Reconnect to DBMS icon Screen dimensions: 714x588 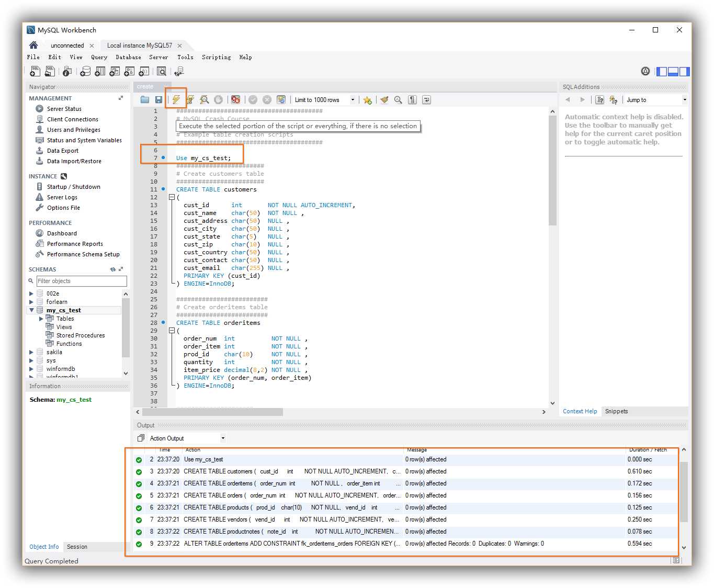point(179,71)
